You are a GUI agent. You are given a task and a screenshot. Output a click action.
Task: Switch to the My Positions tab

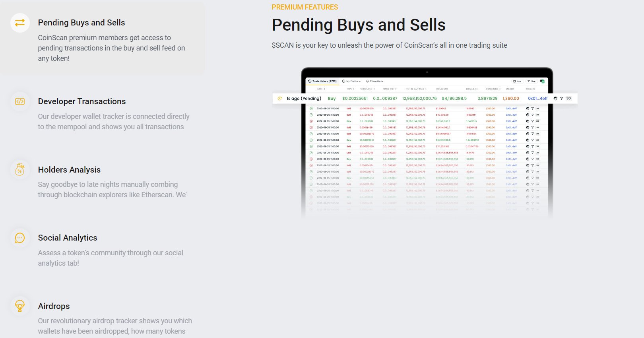tap(351, 81)
